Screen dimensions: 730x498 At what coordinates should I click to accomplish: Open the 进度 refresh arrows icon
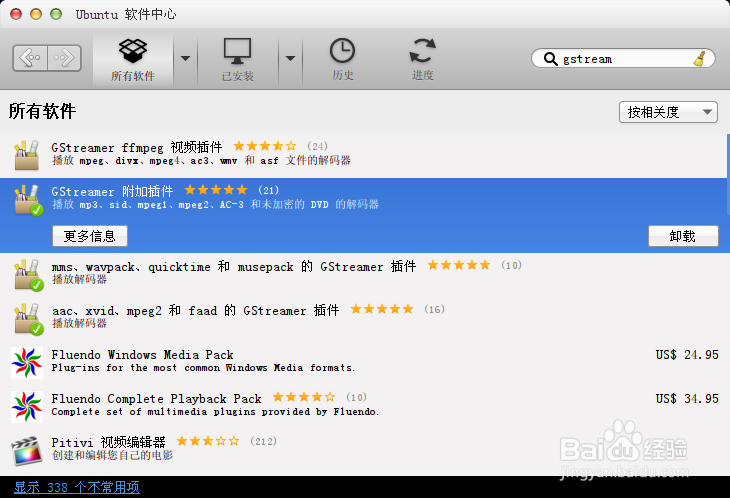[x=422, y=51]
